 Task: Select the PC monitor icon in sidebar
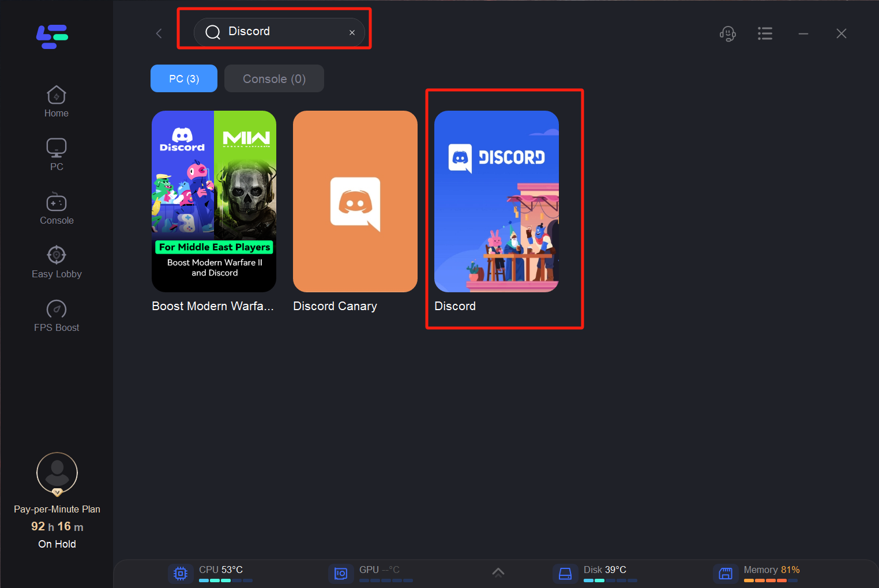pos(57,154)
